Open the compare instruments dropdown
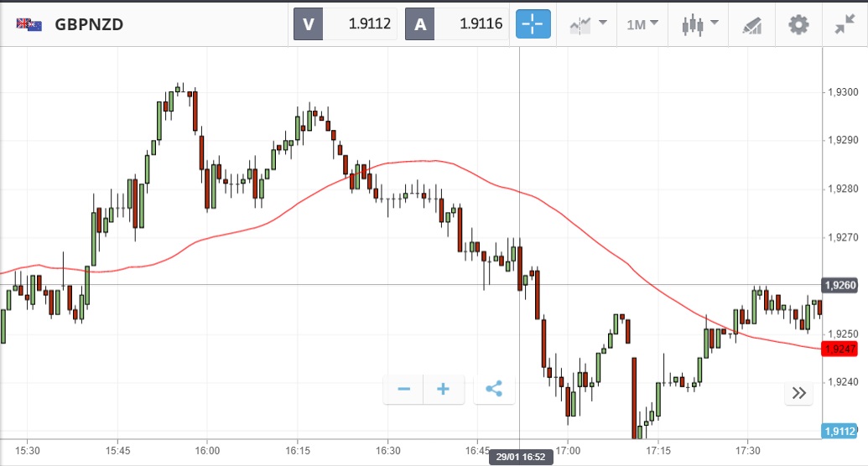The image size is (868, 466). tap(589, 24)
